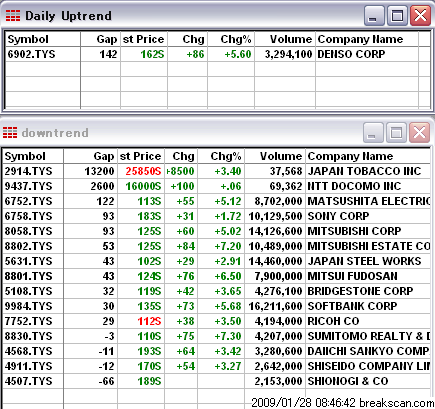Maximize the downtrend window
This screenshot has width=435, height=409.
click(x=396, y=133)
